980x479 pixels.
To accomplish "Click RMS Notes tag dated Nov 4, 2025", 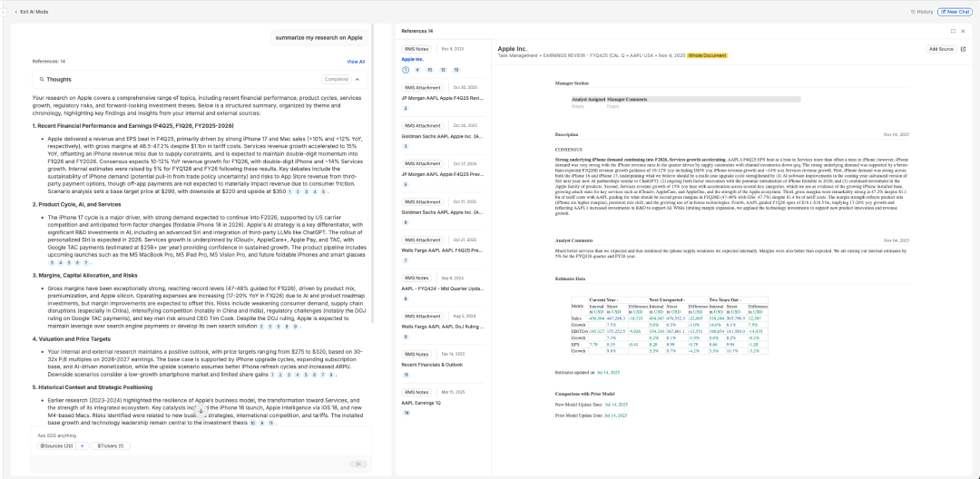I will [416, 49].
